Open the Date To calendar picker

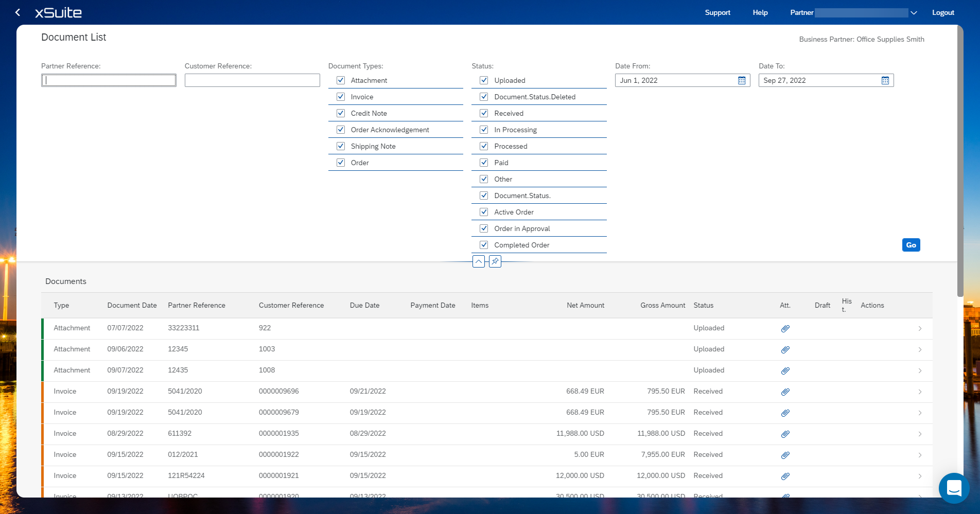pos(885,80)
